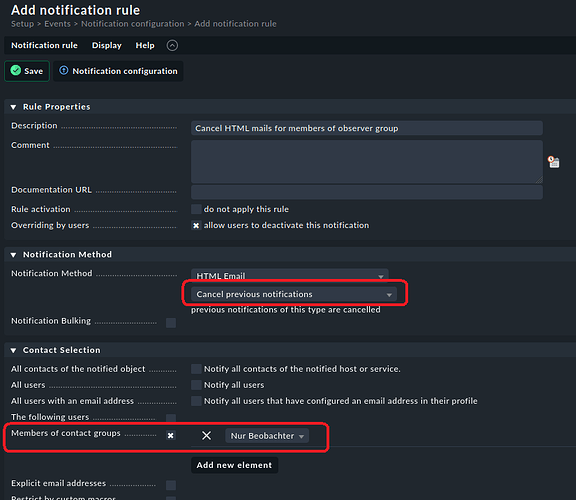Open 'Cancel previous notifications' dropdown

(294, 294)
